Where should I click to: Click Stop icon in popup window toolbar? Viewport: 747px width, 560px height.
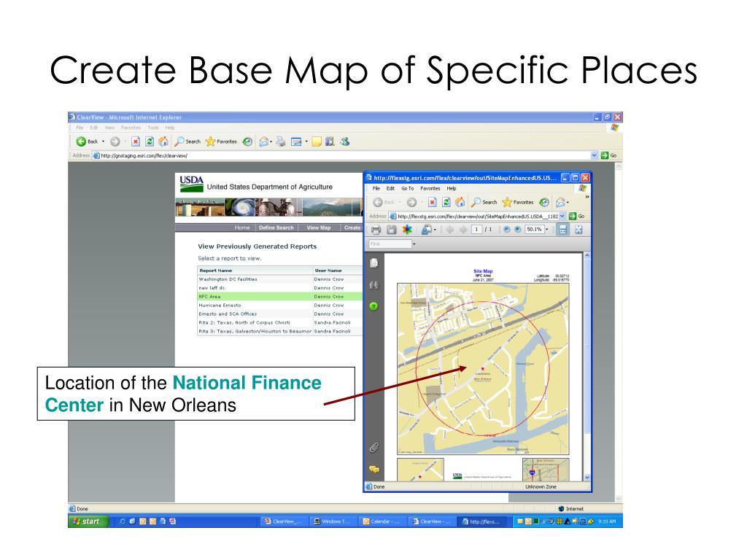click(x=432, y=203)
